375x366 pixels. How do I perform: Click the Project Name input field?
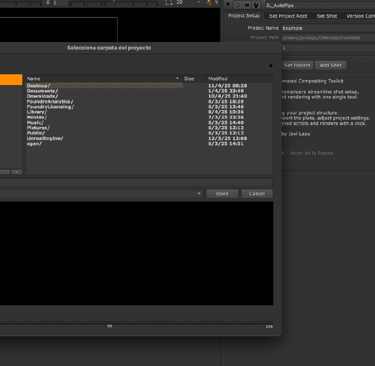point(328,28)
